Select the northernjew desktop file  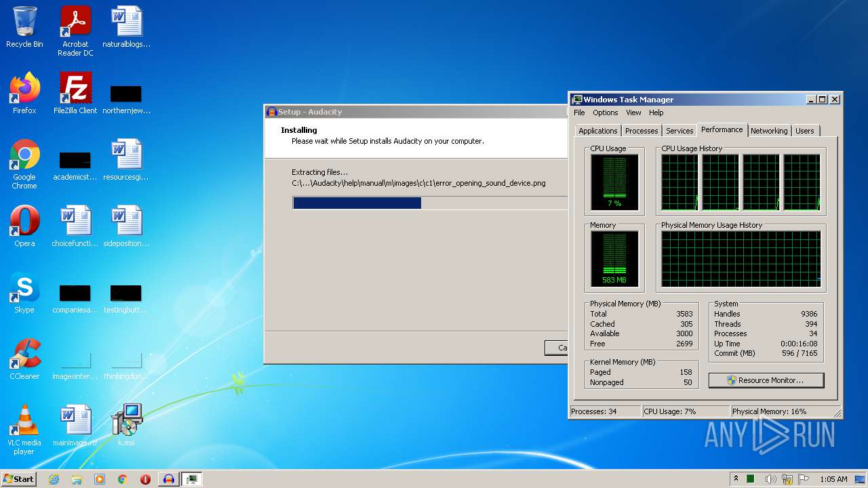coord(126,98)
